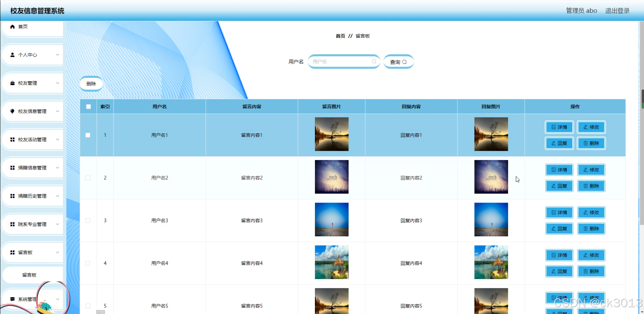Image resolution: width=644 pixels, height=314 pixels.
Task: Click the grid icon for 院系专业管理
Action: click(12, 224)
